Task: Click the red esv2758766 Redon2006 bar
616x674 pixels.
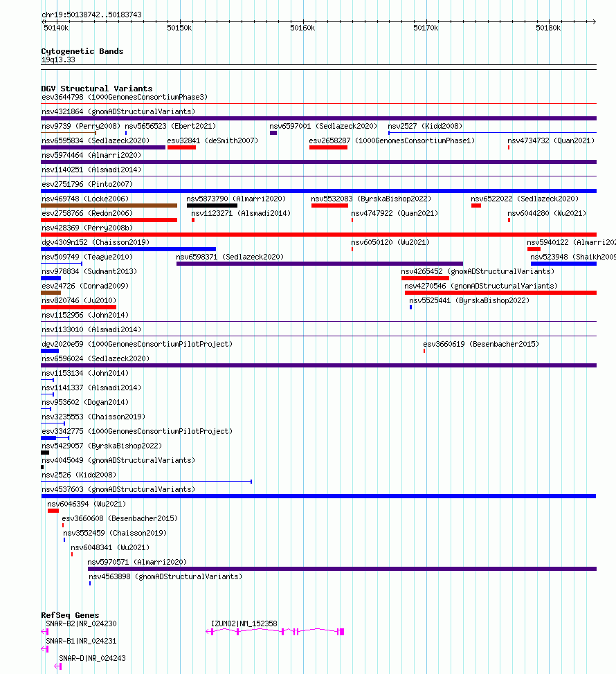Action: pyautogui.click(x=109, y=220)
